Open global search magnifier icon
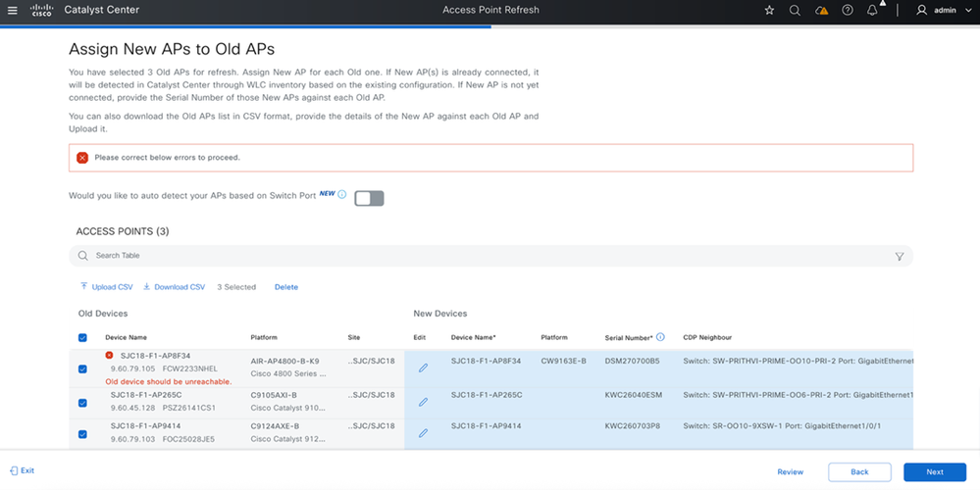Viewport: 980px width, 490px height. 795,10
